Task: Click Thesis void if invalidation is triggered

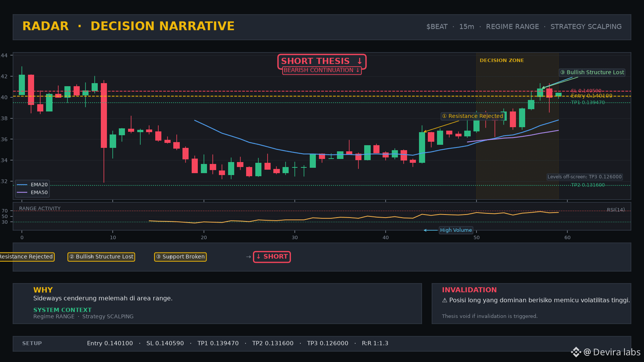Action: click(x=490, y=316)
